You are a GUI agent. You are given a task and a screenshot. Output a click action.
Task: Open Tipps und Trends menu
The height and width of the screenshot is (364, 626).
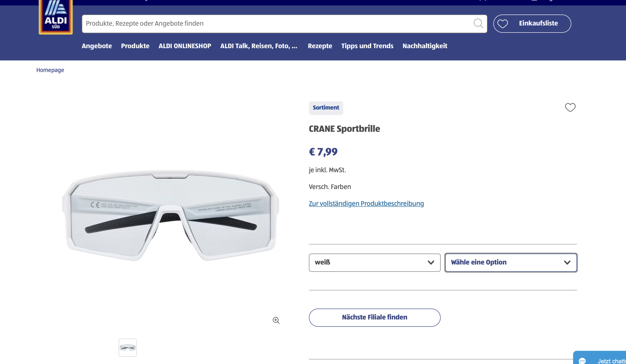367,46
